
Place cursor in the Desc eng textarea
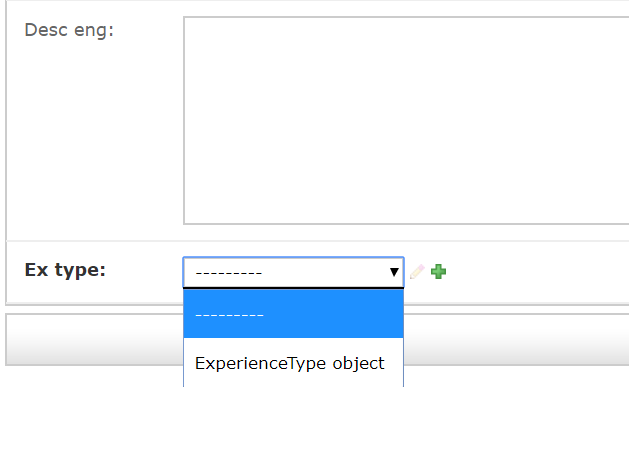[406, 120]
